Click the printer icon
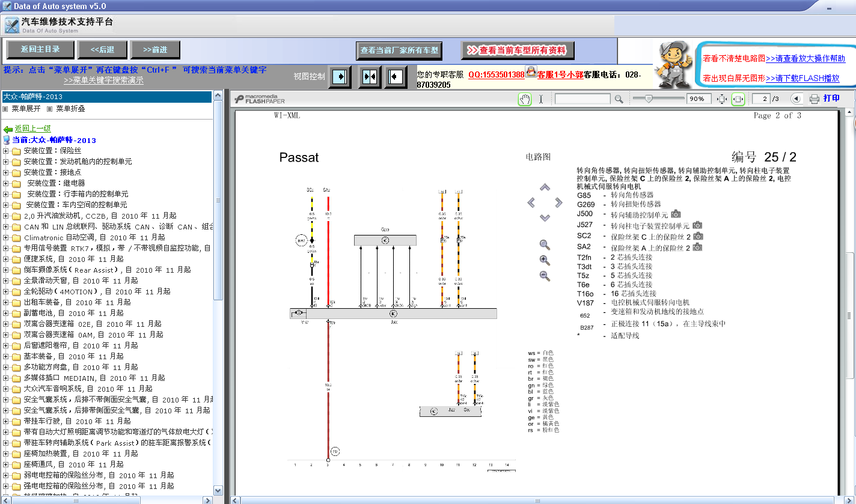Viewport: 856px width, 504px height. [814, 99]
